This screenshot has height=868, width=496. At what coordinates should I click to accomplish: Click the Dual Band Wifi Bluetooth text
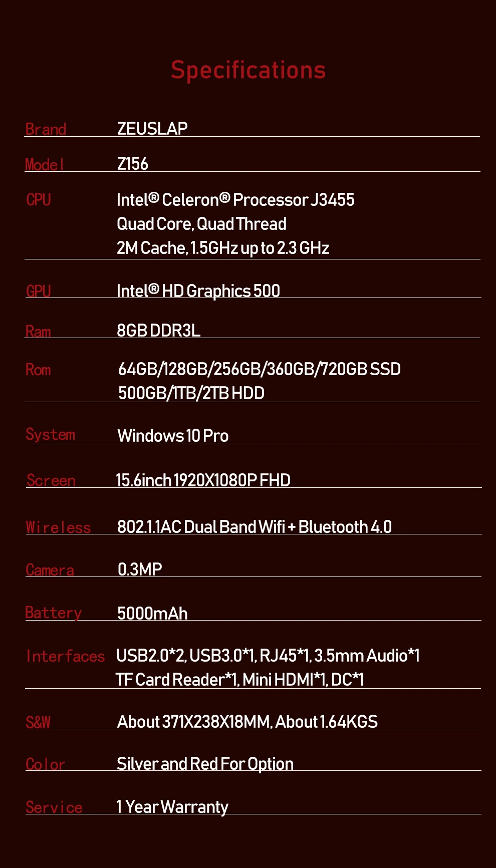pos(255,527)
